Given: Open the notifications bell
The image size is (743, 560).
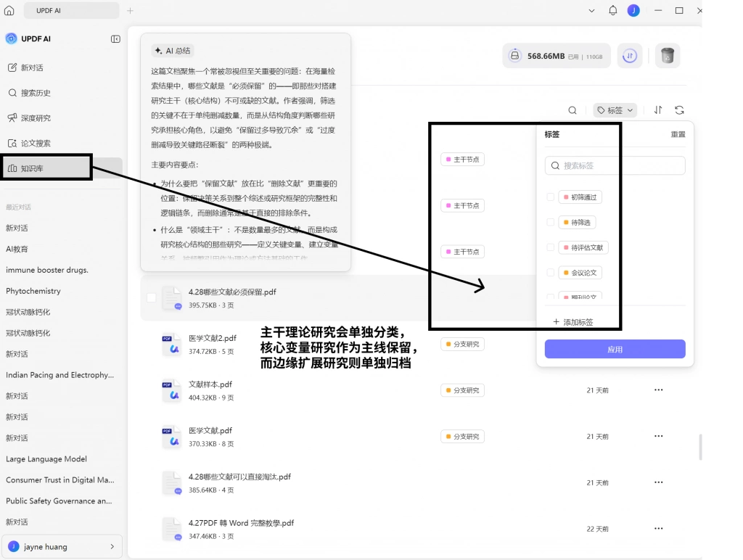Looking at the screenshot, I should tap(612, 10).
